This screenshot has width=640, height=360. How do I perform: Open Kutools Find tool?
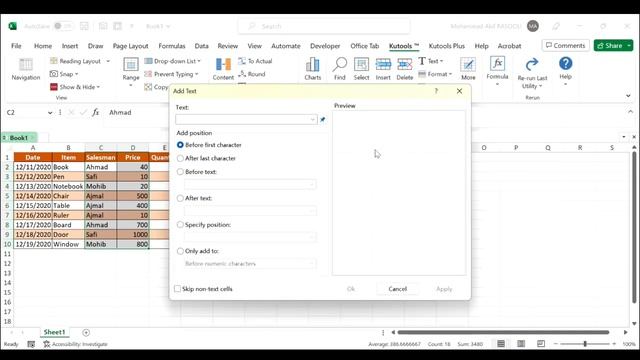pos(340,69)
